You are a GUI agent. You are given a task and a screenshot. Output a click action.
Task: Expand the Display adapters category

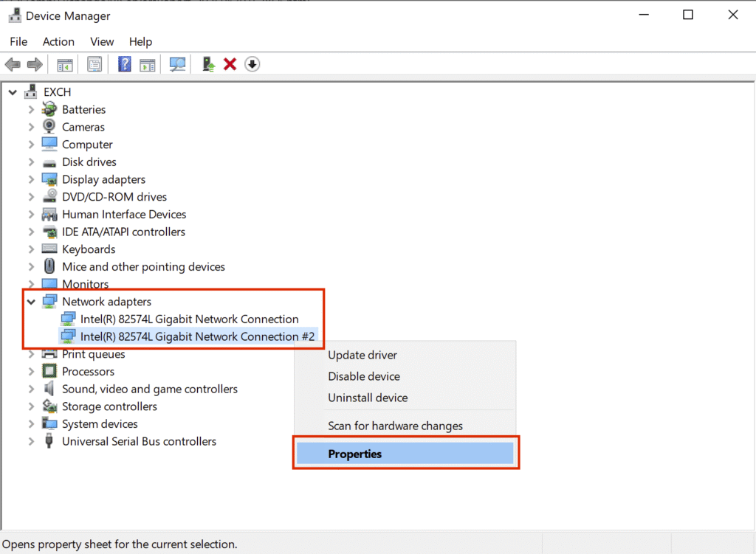tap(31, 179)
